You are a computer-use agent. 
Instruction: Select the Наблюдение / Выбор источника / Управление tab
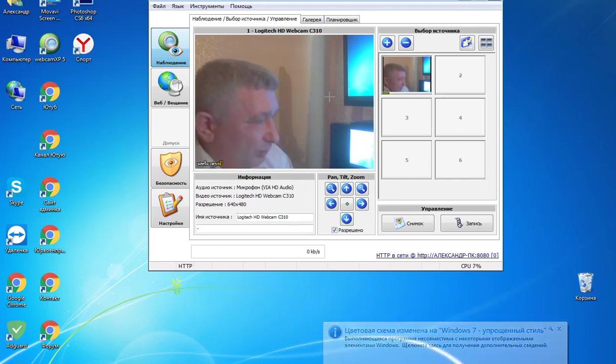click(244, 19)
